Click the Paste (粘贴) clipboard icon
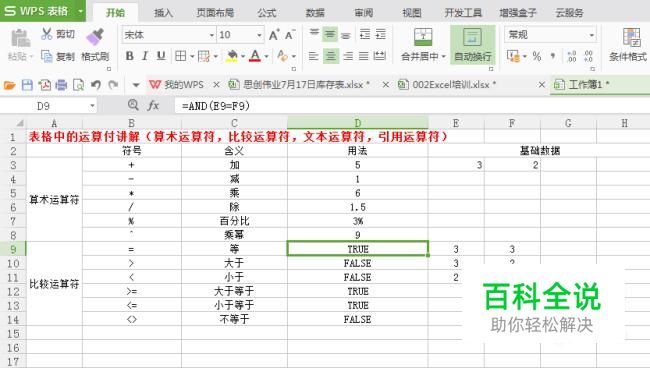650x368 pixels. pyautogui.click(x=20, y=39)
